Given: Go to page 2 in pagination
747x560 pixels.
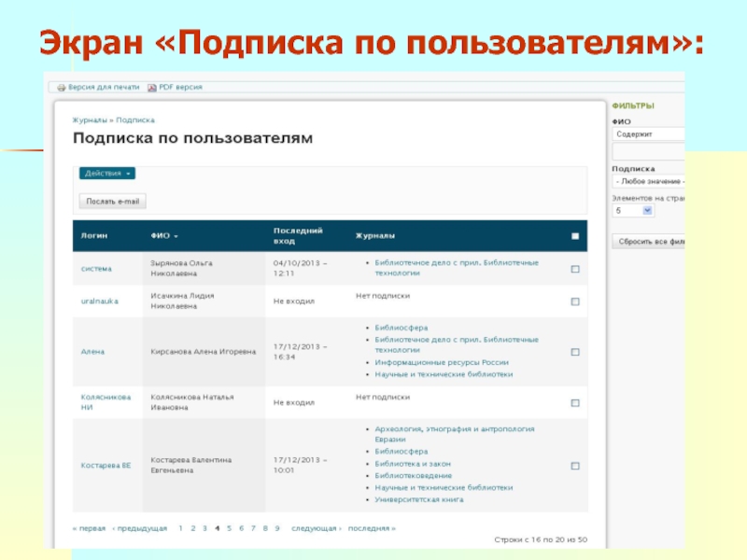Looking at the screenshot, I should [193, 528].
